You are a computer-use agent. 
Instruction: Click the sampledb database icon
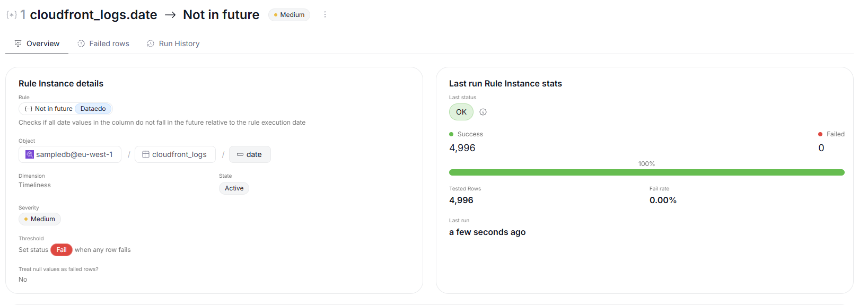30,154
